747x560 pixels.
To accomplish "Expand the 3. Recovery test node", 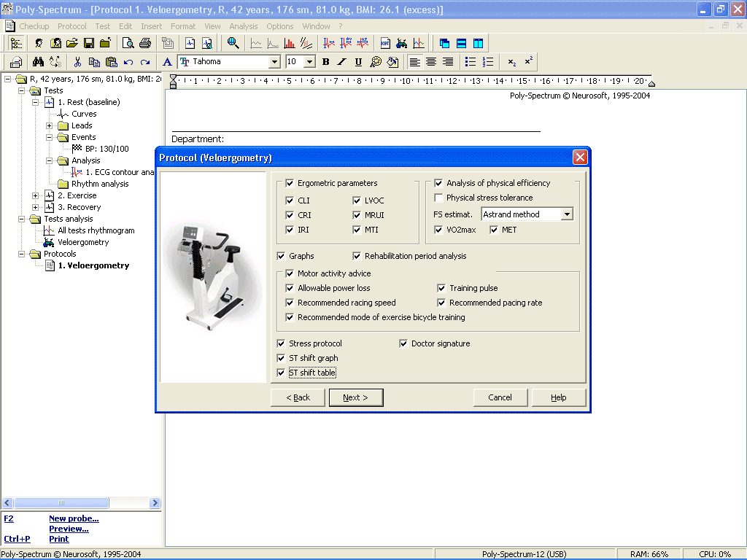I will tap(35, 207).
